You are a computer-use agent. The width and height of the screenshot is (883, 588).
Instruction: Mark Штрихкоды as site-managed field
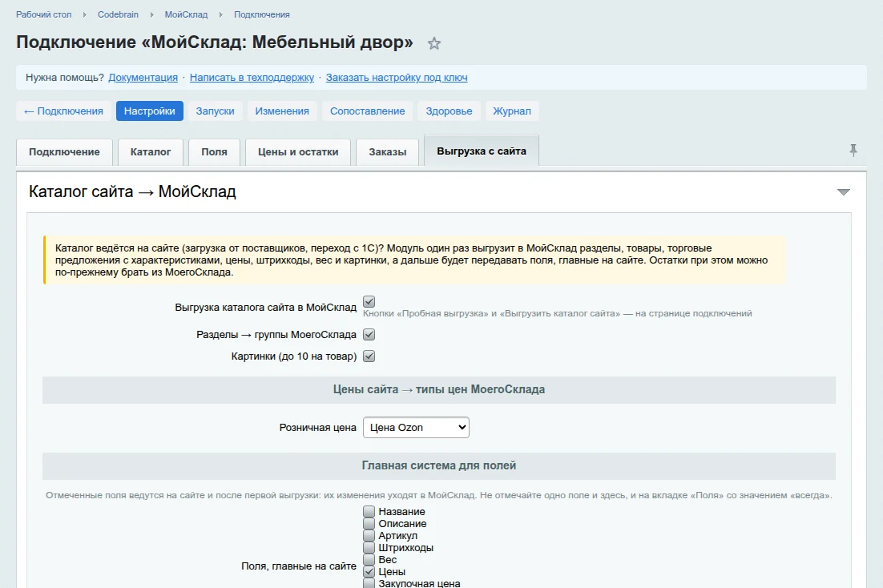tap(369, 547)
